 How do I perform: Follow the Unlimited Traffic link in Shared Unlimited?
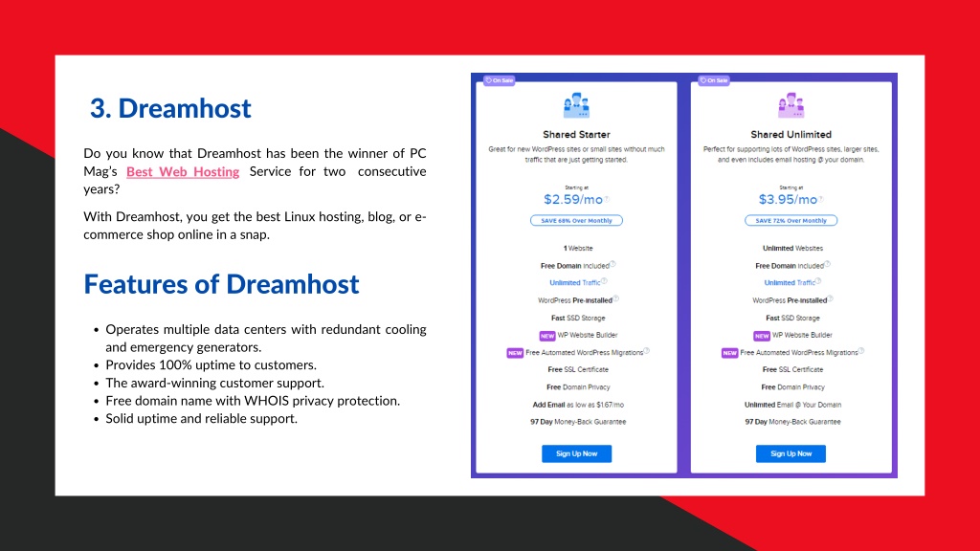point(789,283)
